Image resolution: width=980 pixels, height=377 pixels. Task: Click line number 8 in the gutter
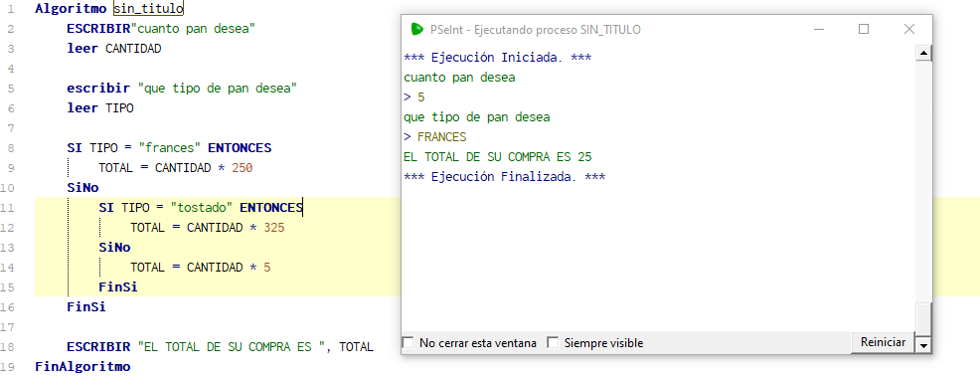coord(11,148)
